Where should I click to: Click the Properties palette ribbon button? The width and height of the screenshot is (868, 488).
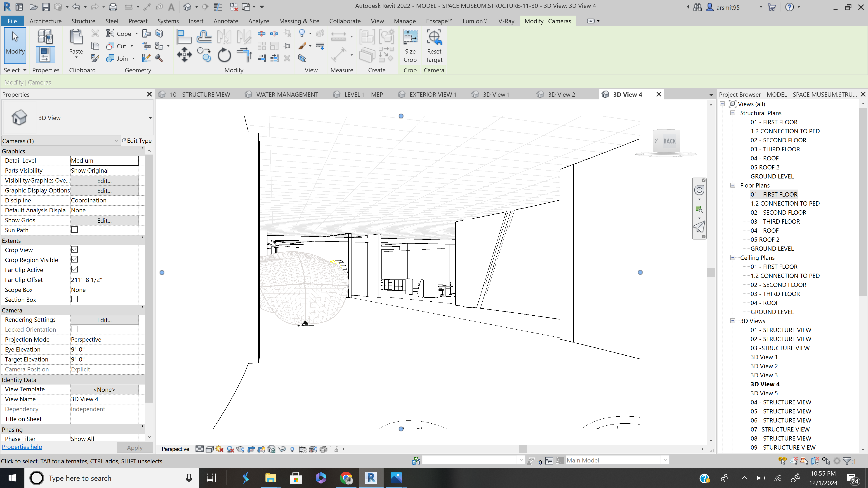pos(45,54)
